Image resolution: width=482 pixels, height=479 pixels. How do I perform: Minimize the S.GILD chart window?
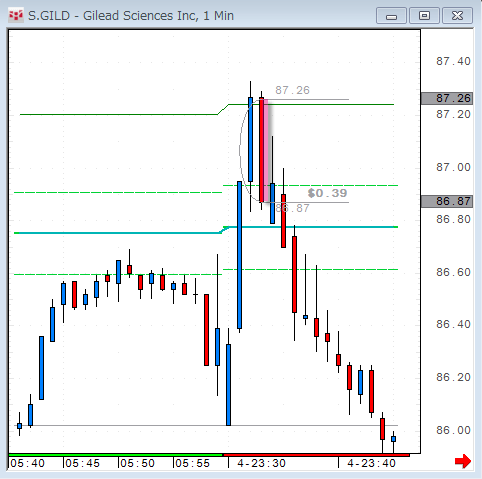tap(391, 16)
